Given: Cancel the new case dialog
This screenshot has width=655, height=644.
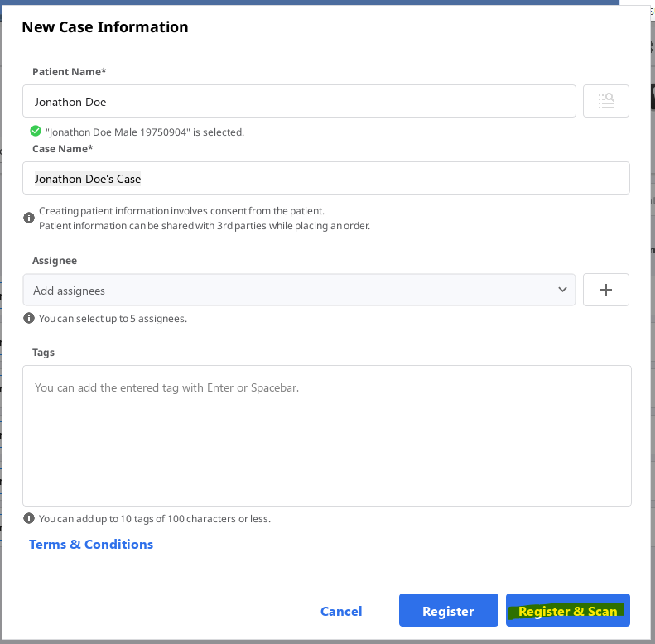Looking at the screenshot, I should [x=341, y=611].
